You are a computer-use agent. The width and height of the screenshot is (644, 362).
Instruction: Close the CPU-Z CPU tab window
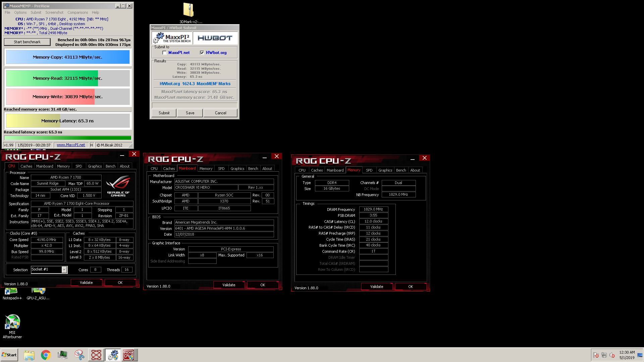coord(134,154)
